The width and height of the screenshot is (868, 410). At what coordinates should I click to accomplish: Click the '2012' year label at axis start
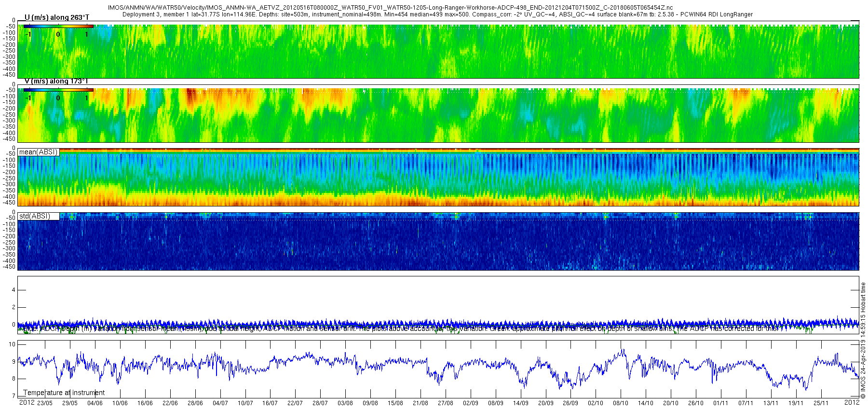27,402
